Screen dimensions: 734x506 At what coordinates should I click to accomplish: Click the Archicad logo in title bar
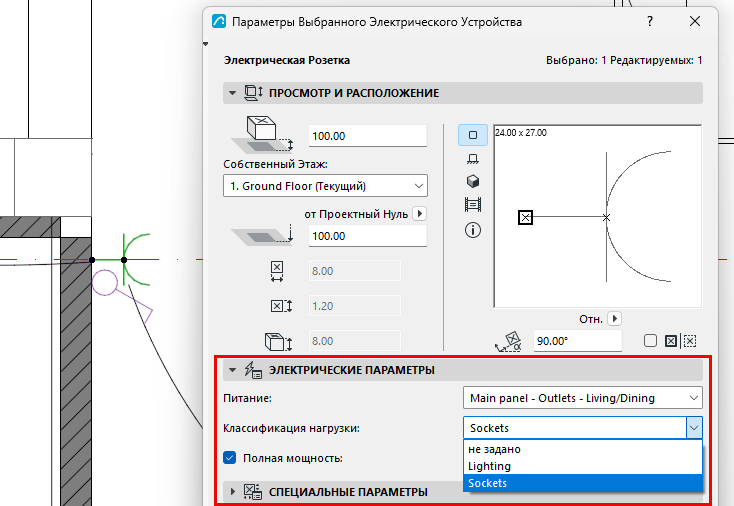219,22
